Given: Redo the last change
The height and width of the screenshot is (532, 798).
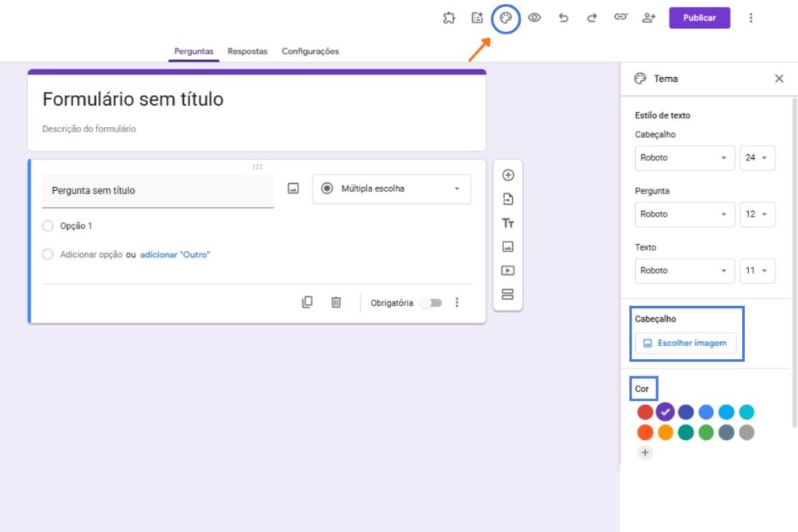Looking at the screenshot, I should coord(592,17).
